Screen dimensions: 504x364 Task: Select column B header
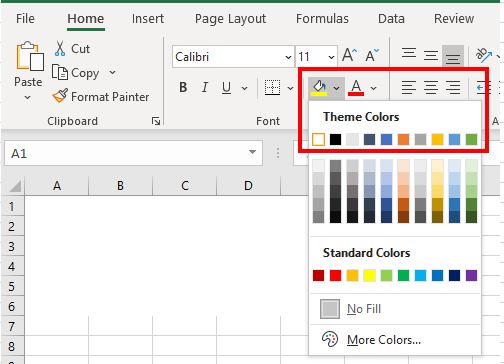121,185
